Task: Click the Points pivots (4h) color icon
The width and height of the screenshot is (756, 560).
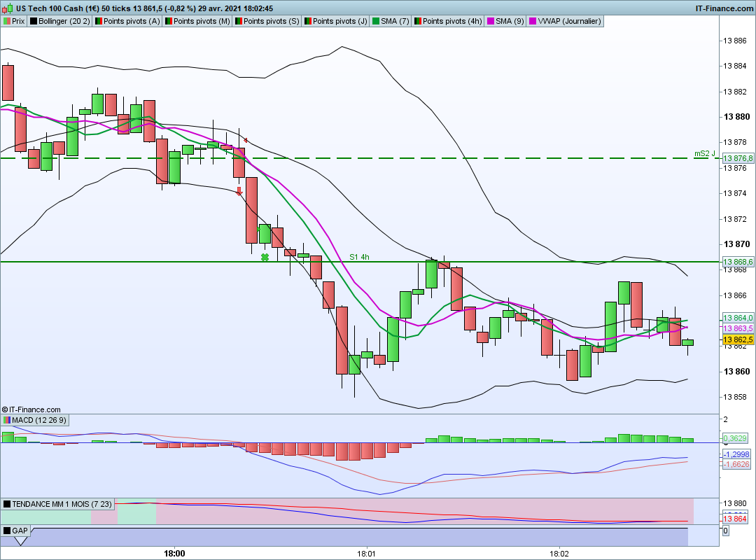Action: tap(418, 21)
